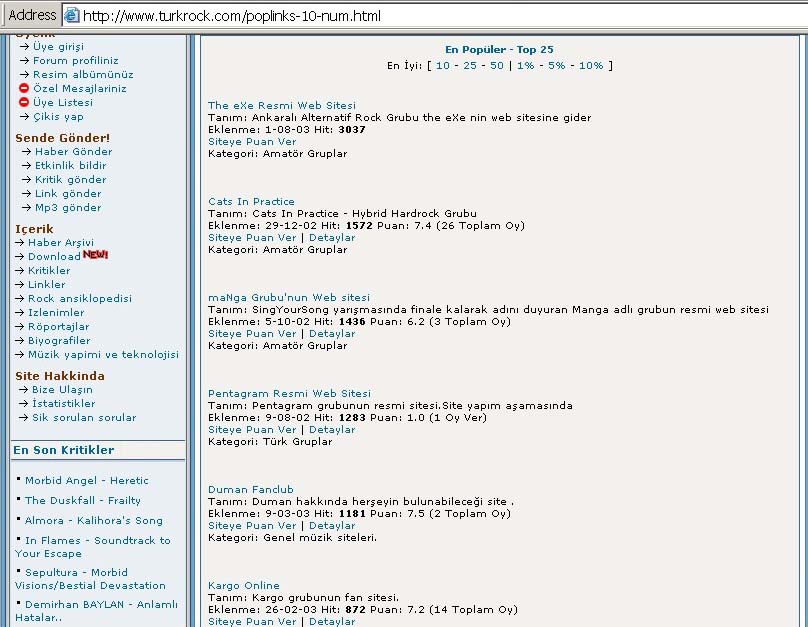808x627 pixels.
Task: Open İstatistikler
Action: (64, 403)
